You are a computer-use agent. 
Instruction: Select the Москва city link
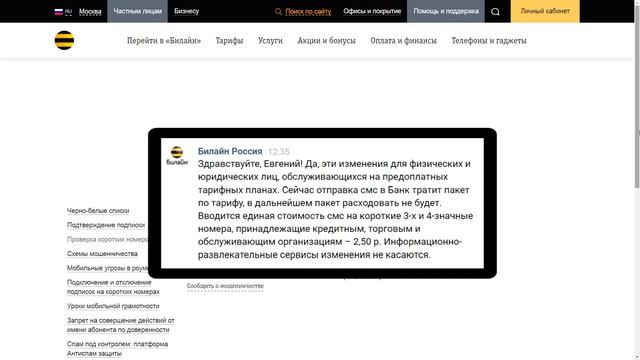(90, 11)
